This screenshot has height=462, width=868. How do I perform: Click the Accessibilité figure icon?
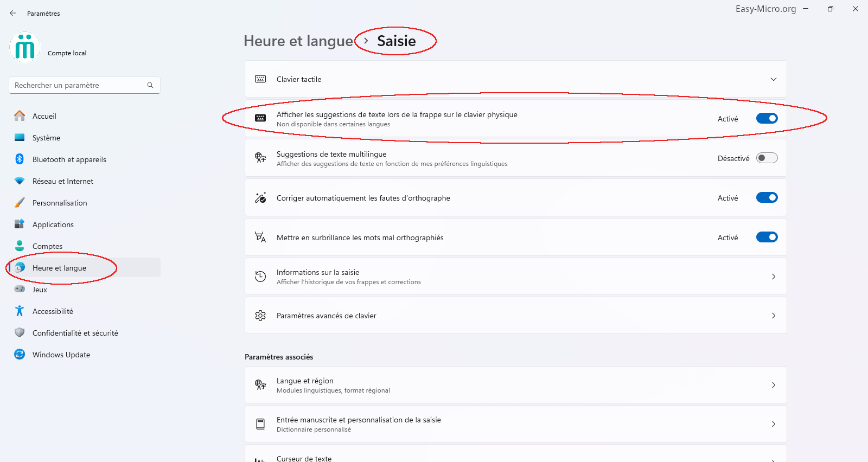[20, 311]
